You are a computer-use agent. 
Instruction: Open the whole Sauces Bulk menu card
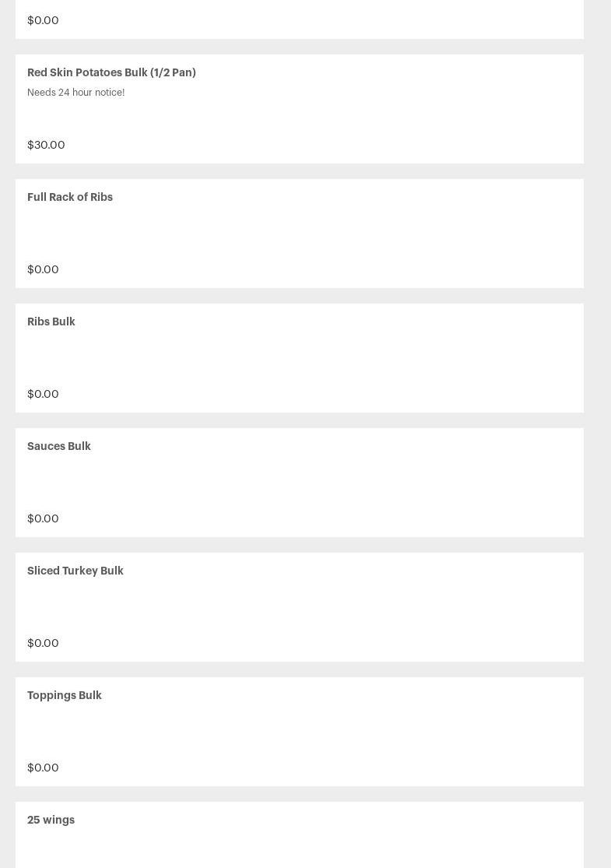[x=300, y=483]
